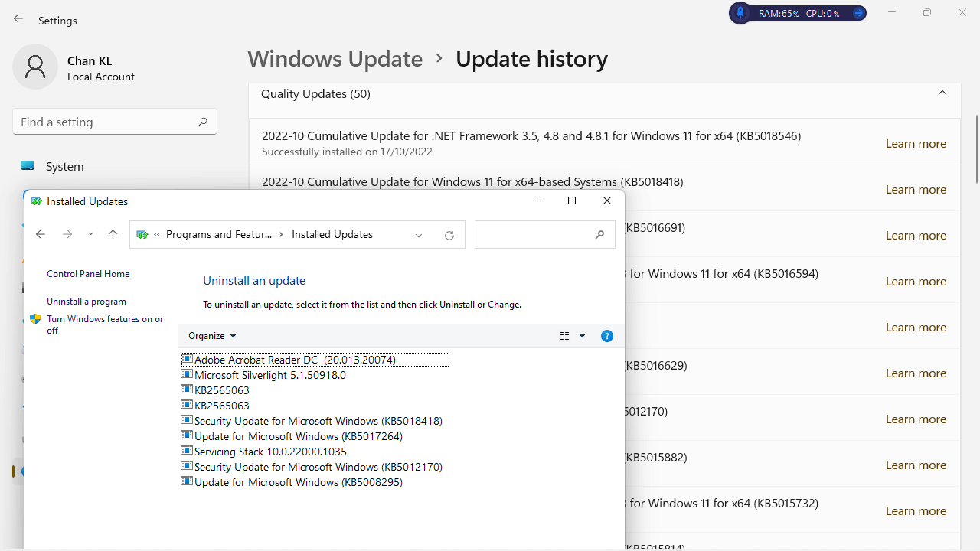Click icon beside Update KB5017264 entry
Screen dimensions: 980x551
187,435
